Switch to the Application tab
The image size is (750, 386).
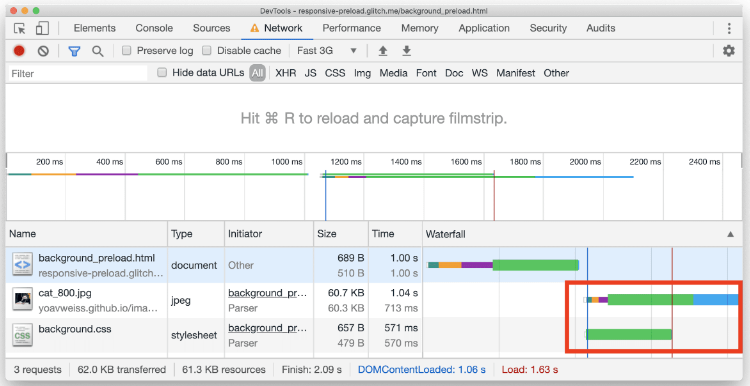pyautogui.click(x=484, y=28)
